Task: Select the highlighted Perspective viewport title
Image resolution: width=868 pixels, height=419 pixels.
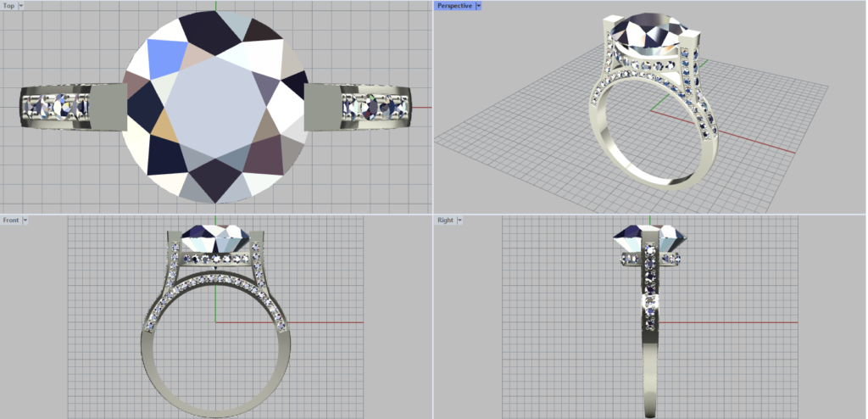Action: [x=454, y=5]
